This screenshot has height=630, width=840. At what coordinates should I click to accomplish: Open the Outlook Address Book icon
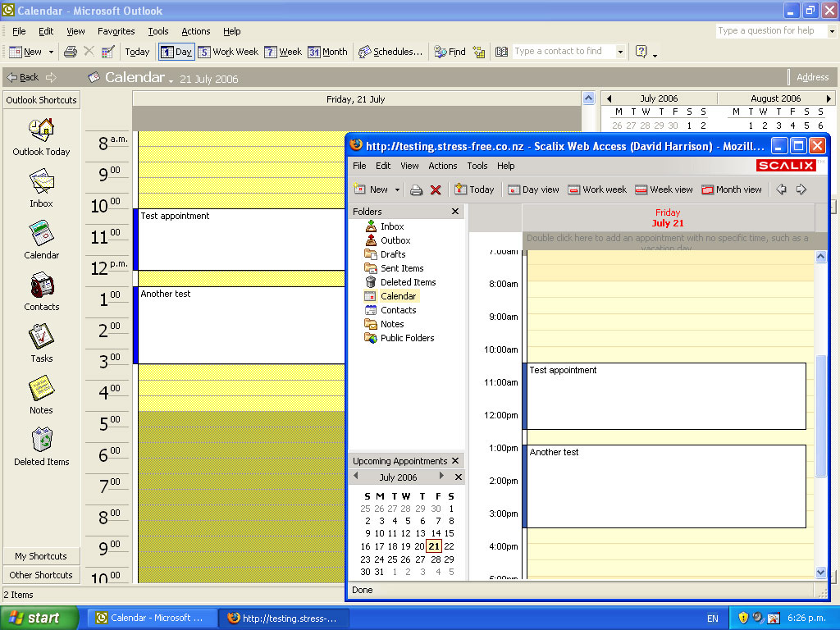click(x=501, y=52)
